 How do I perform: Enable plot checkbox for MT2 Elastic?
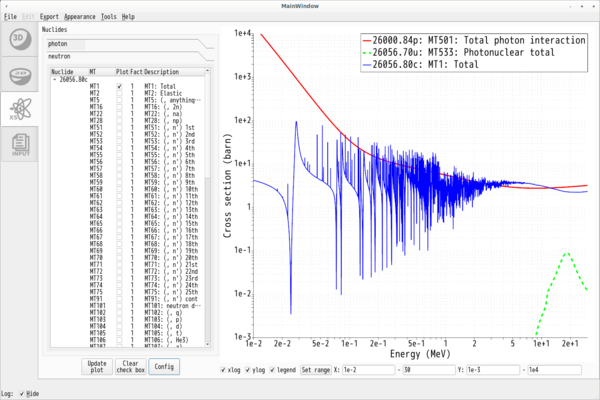(120, 94)
